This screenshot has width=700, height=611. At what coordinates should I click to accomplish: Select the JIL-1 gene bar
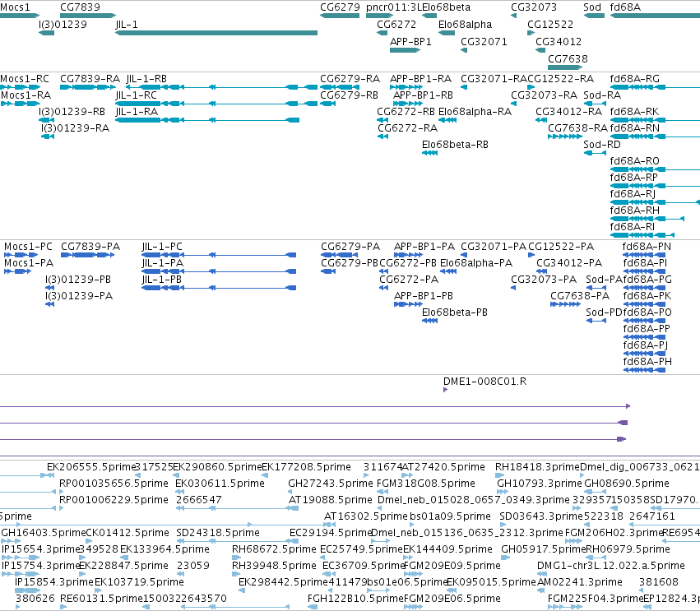coord(216,33)
